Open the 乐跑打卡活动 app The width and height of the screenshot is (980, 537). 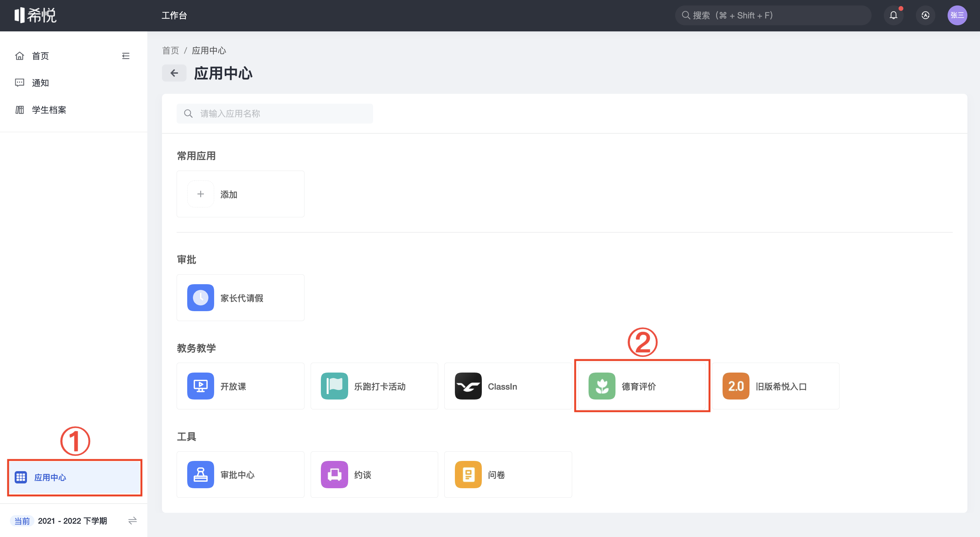374,386
